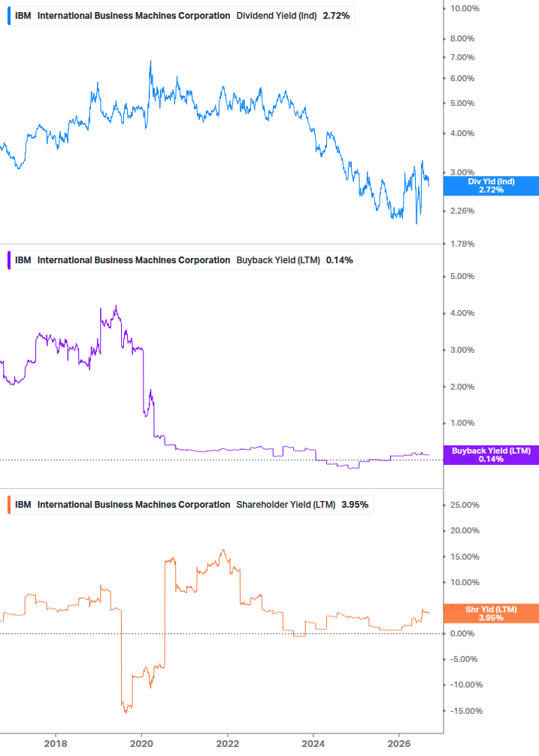This screenshot has height=756, width=539.
Task: Click the purple color bar of Buyback Yield legend
Action: click(9, 260)
